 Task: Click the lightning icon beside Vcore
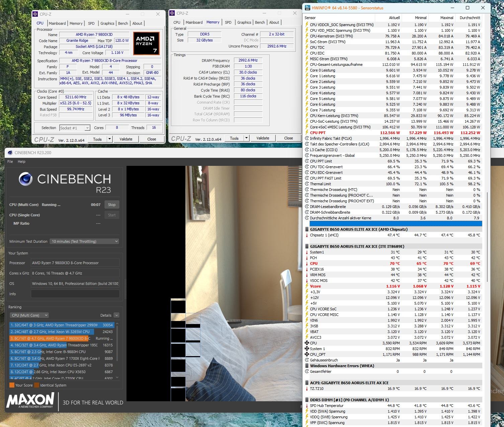tap(307, 286)
